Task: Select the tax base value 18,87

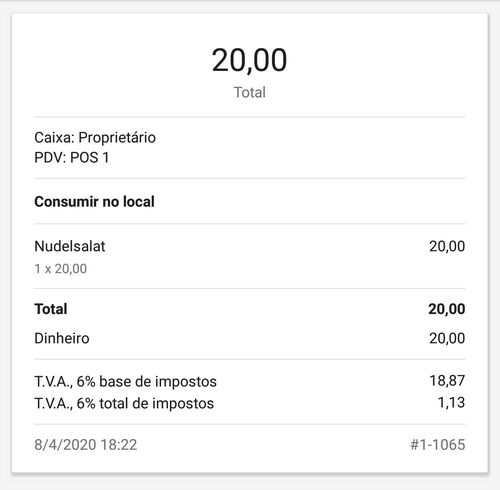Action: (x=447, y=381)
